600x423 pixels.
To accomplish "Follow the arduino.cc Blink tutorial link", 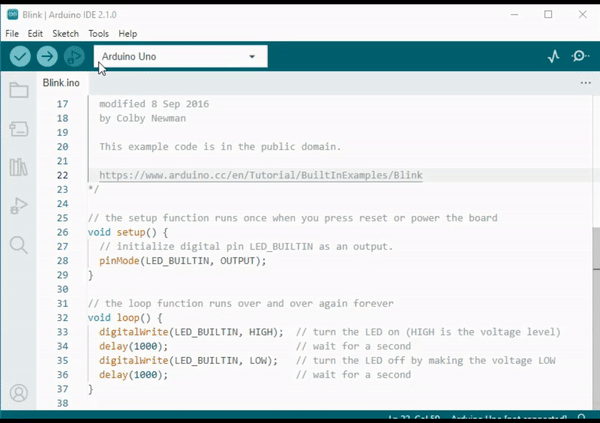I will pos(261,175).
